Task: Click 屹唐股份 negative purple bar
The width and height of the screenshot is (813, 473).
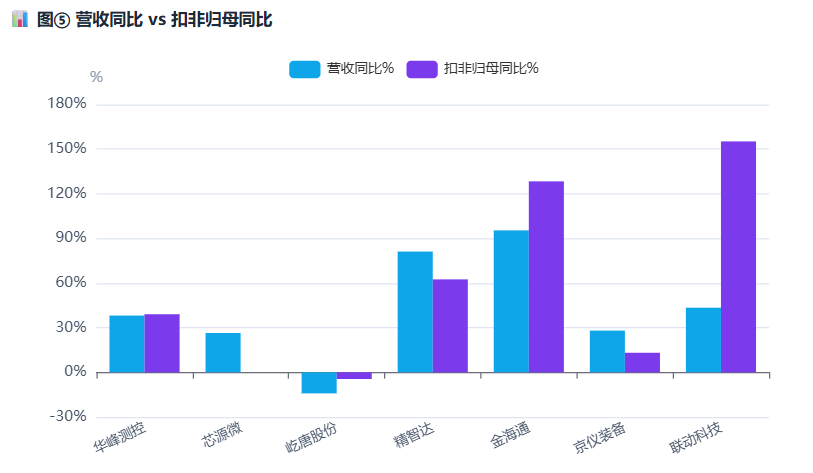Action: coord(354,375)
